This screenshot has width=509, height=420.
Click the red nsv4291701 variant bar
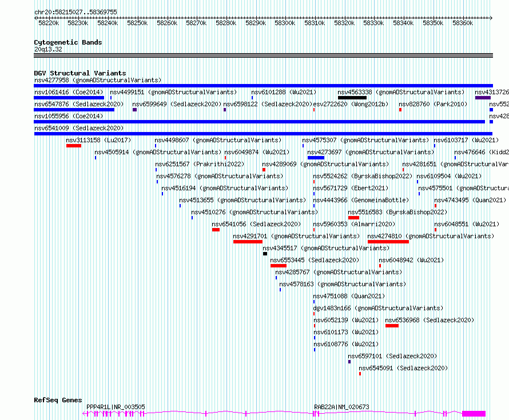248,242
